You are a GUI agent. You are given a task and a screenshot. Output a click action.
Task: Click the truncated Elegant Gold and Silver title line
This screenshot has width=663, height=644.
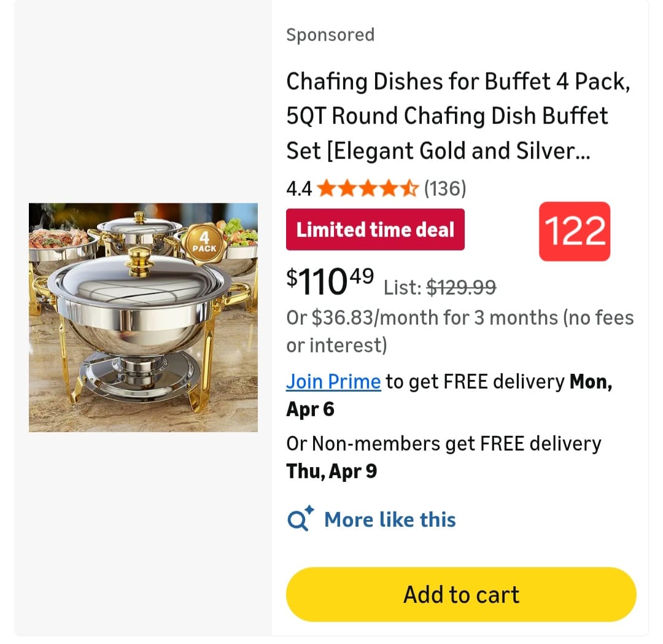[438, 151]
